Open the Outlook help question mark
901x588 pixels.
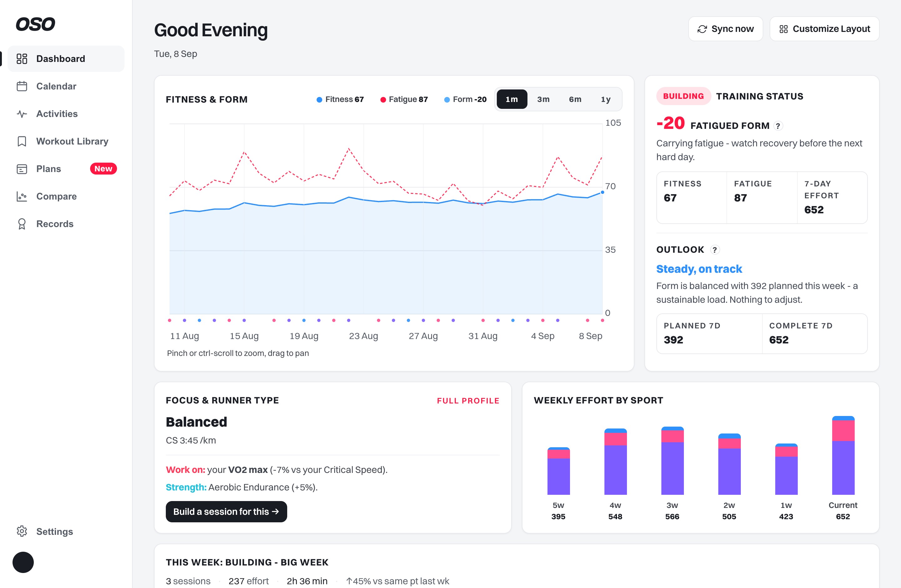pos(714,250)
